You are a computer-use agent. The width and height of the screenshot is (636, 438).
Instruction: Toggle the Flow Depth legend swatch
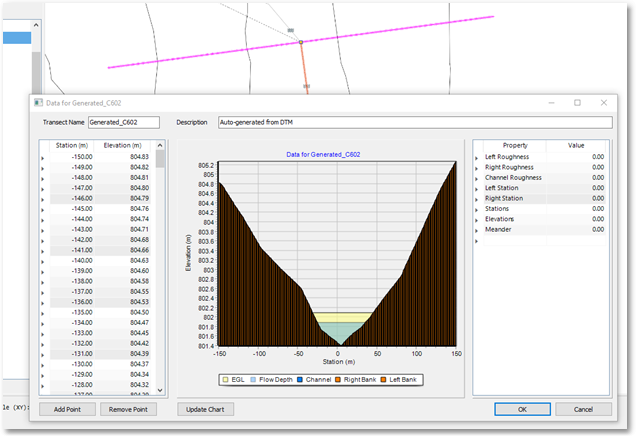click(x=253, y=380)
